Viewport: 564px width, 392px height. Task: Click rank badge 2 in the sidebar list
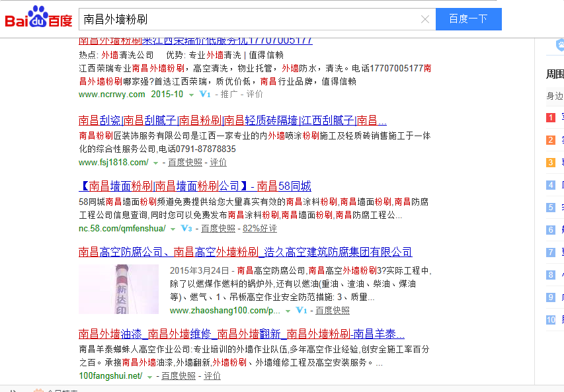pyautogui.click(x=551, y=140)
